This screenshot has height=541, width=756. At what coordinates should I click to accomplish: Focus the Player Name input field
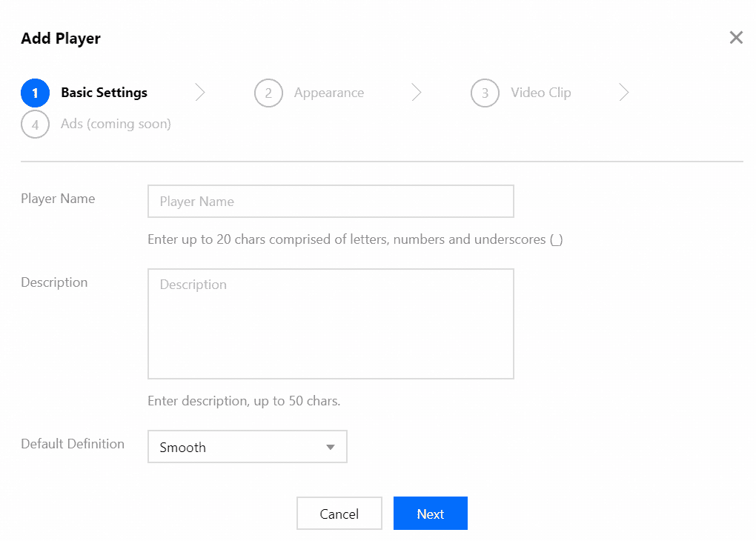click(x=331, y=201)
